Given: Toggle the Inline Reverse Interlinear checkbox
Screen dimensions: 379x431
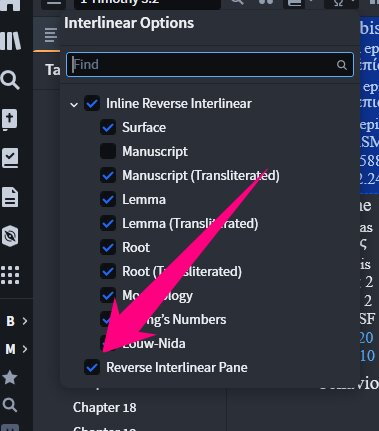Looking at the screenshot, I should [92, 103].
